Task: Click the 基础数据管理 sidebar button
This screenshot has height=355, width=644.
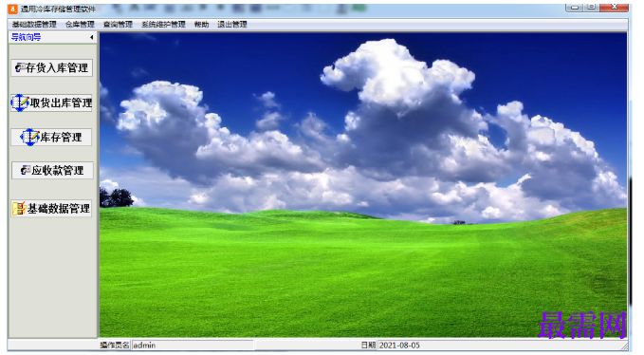Action: 51,209
